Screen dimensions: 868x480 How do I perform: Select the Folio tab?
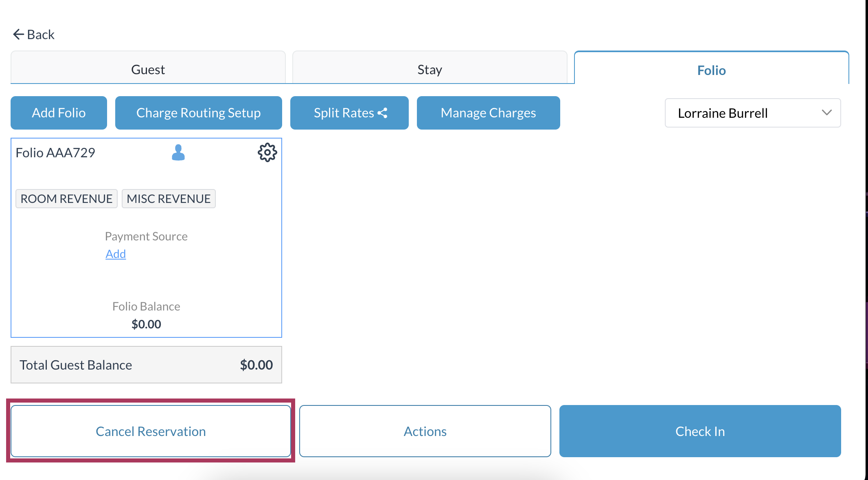(x=711, y=70)
